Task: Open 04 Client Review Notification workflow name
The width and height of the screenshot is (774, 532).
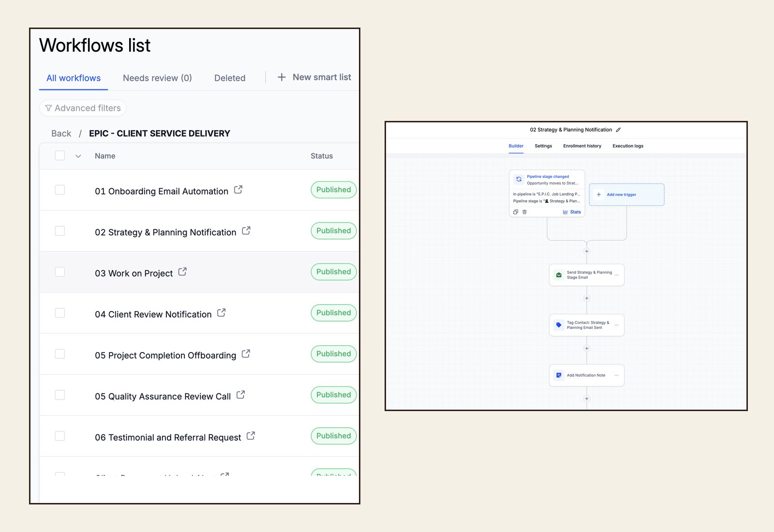Action: 153,314
